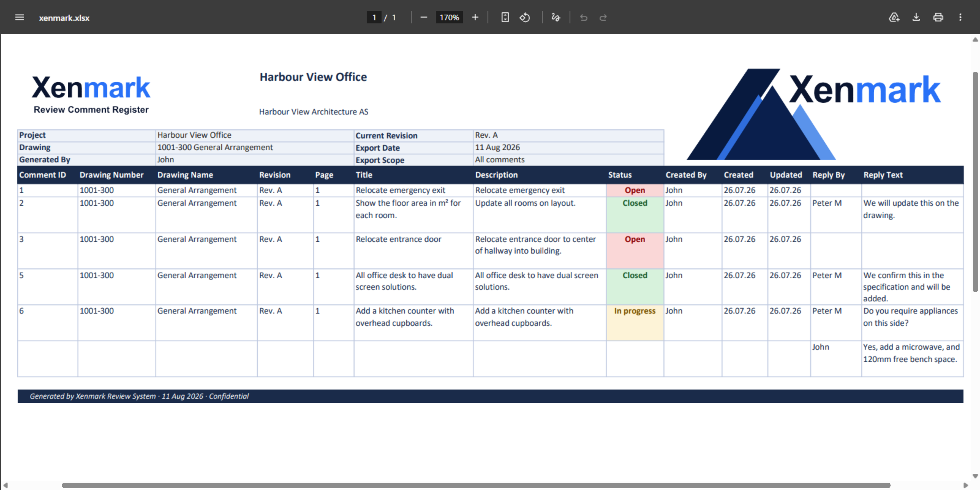The image size is (980, 490).
Task: Click the xenmark.xlsx file title
Action: pos(64,18)
